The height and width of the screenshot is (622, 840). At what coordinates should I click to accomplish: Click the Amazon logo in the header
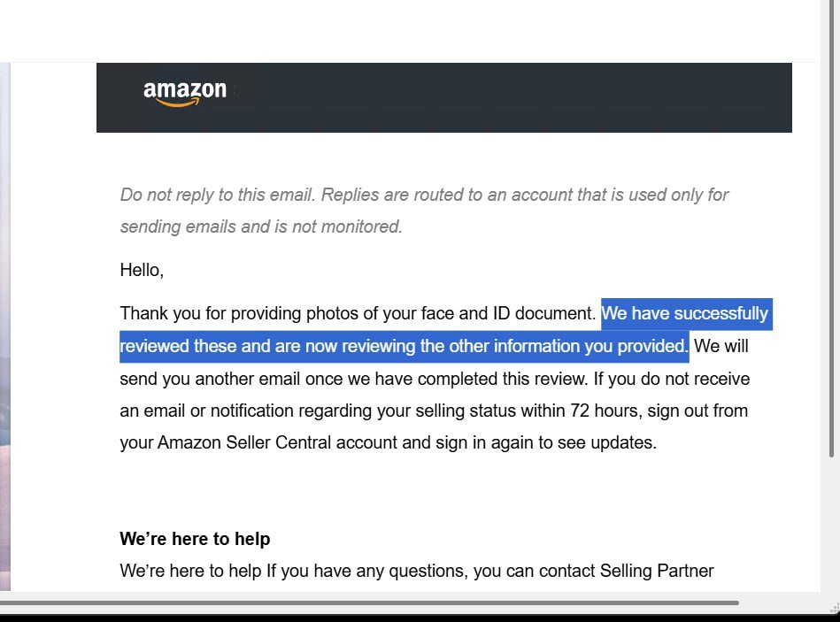click(x=185, y=94)
